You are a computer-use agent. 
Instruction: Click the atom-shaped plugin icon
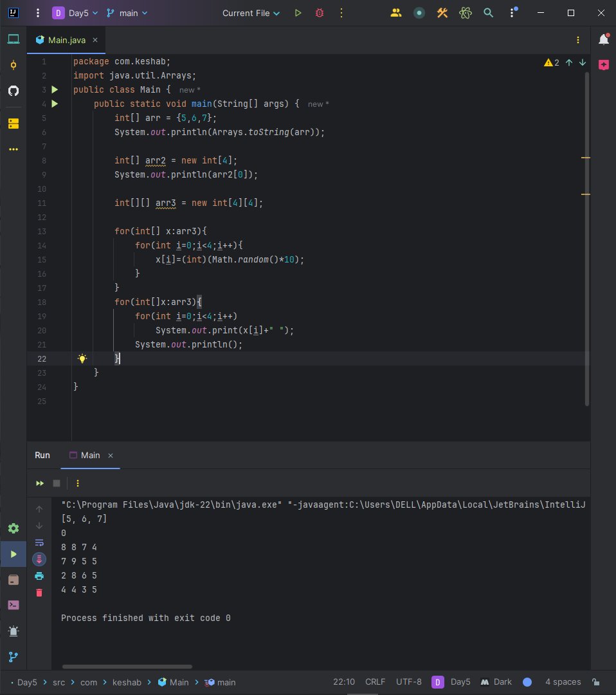point(465,14)
